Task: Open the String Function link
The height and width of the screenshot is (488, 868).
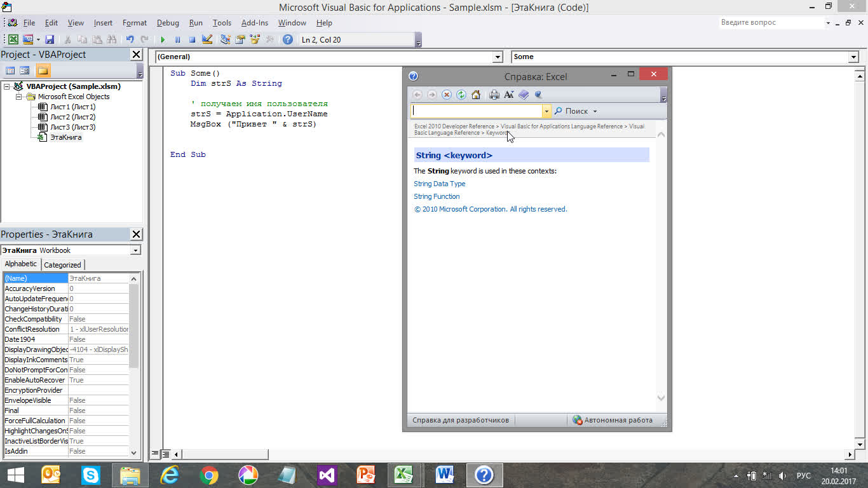Action: (437, 196)
